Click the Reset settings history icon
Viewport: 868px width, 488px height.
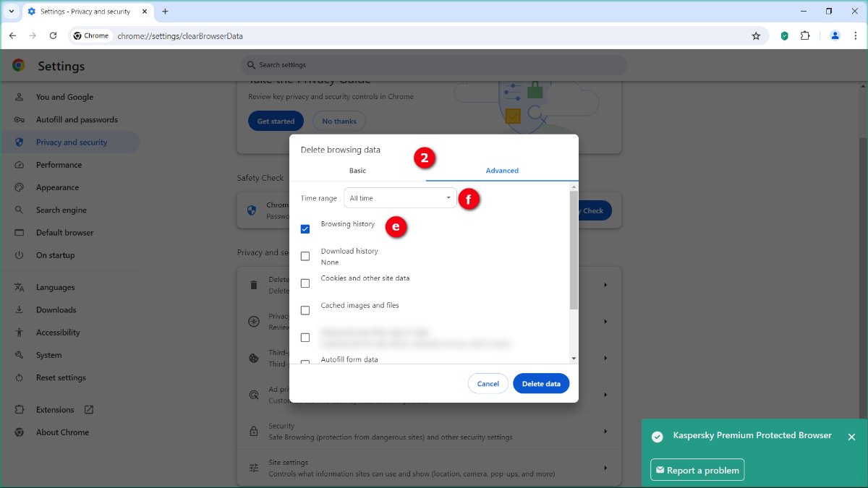(x=20, y=377)
